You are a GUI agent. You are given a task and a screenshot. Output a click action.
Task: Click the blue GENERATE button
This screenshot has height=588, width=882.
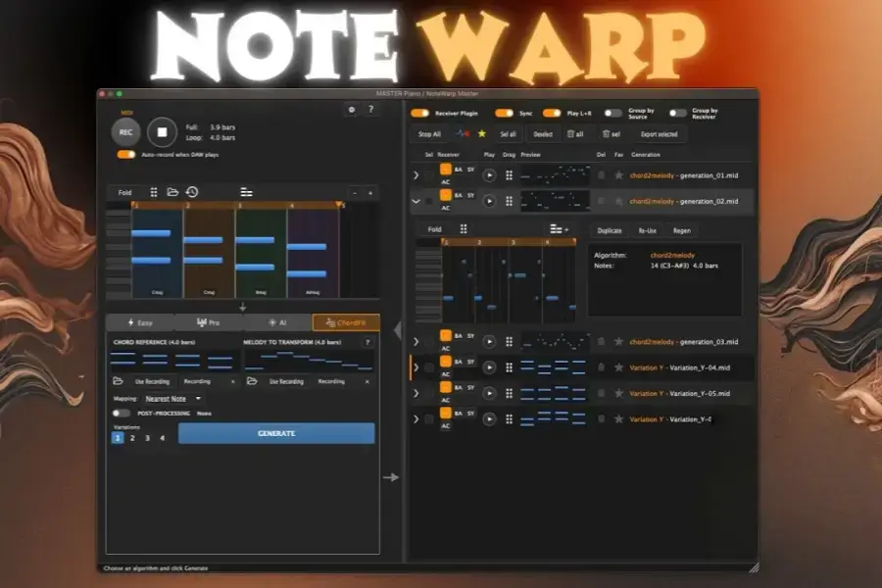click(276, 433)
